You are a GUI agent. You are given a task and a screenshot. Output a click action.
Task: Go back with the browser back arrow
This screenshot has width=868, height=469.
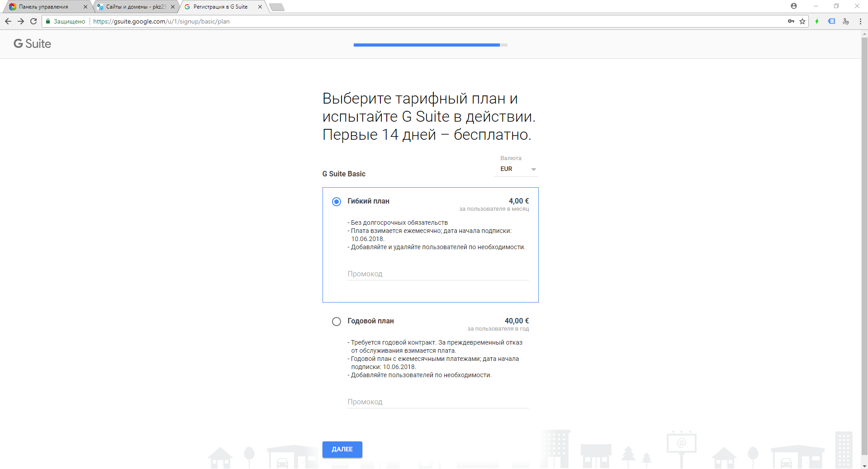(x=8, y=21)
